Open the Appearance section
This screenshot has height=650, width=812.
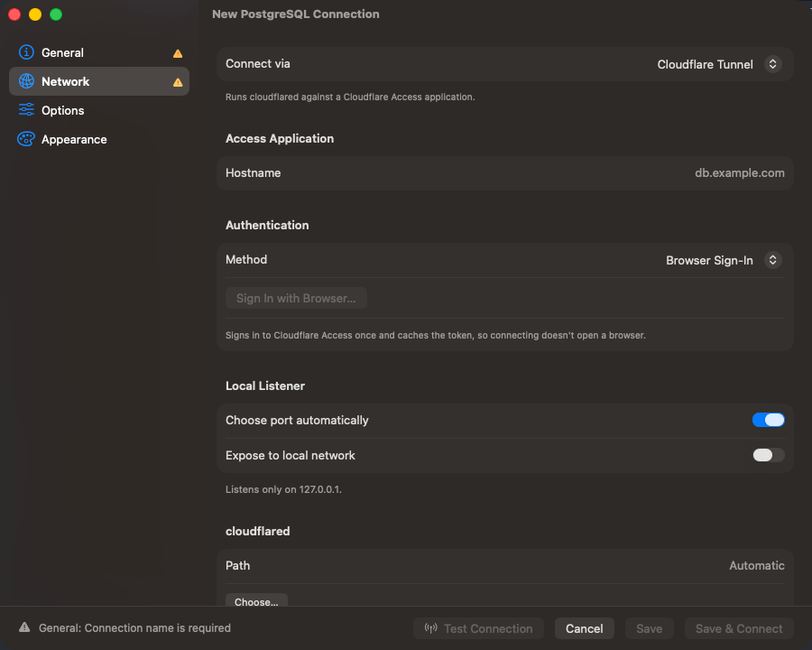point(99,139)
